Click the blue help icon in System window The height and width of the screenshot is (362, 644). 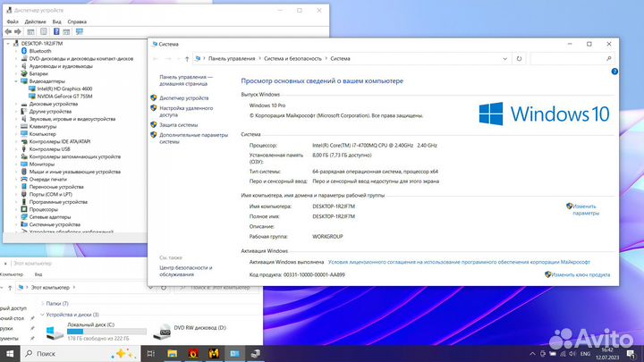[x=614, y=72]
